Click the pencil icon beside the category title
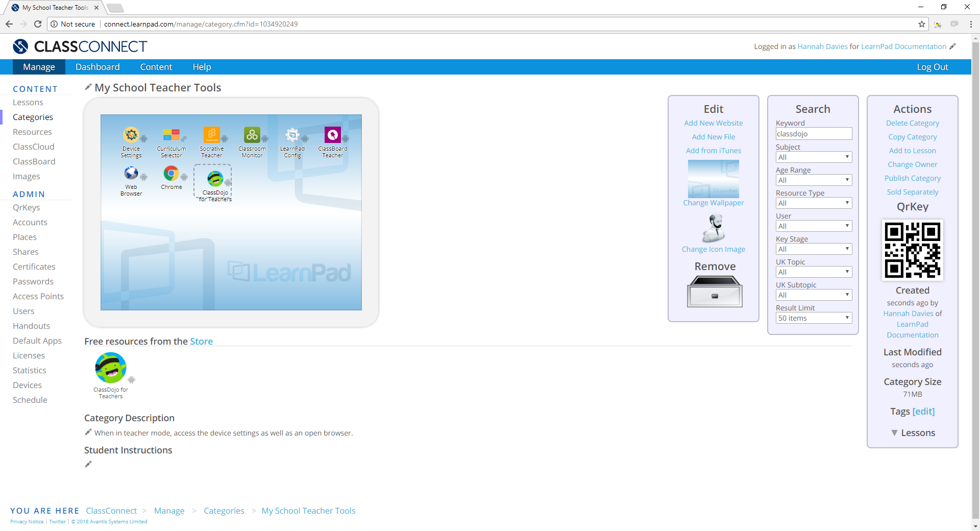980x531 pixels. [88, 87]
